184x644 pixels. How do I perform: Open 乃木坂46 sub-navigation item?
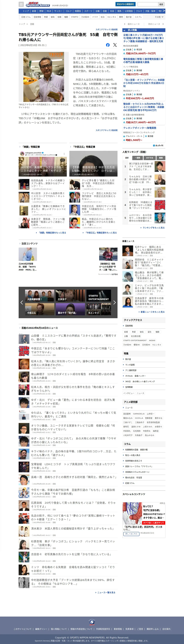point(85,17)
